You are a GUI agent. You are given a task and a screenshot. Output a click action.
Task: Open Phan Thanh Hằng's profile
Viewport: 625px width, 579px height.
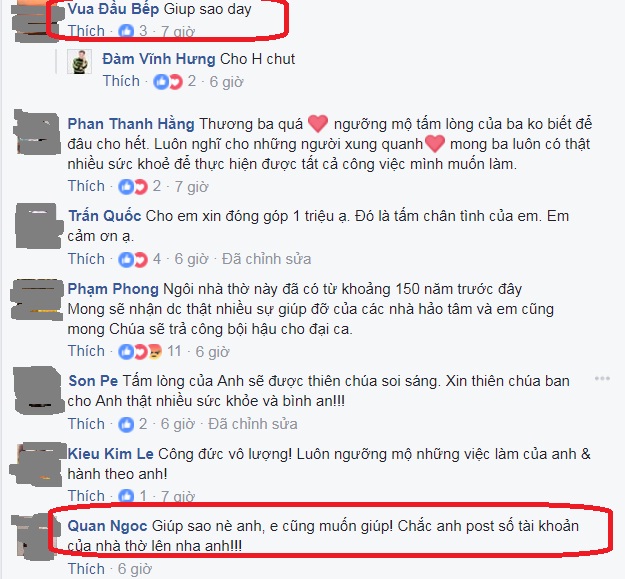tap(131, 124)
